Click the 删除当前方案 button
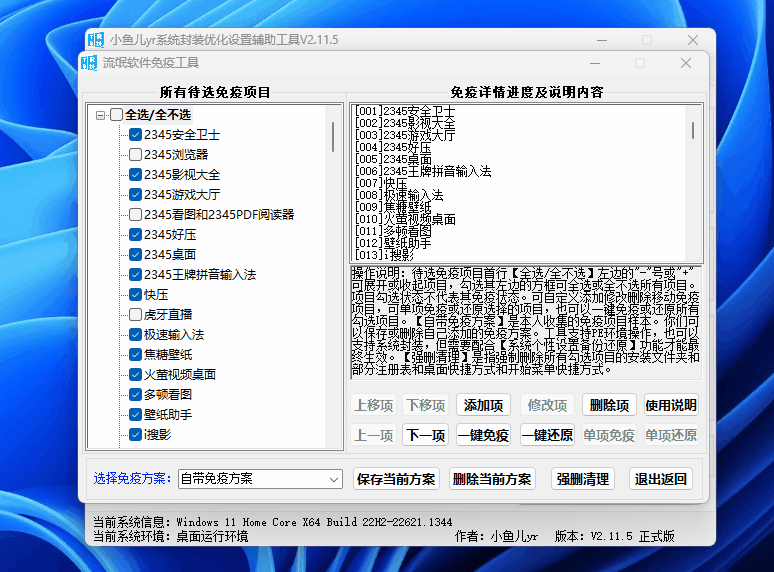 pos(492,479)
